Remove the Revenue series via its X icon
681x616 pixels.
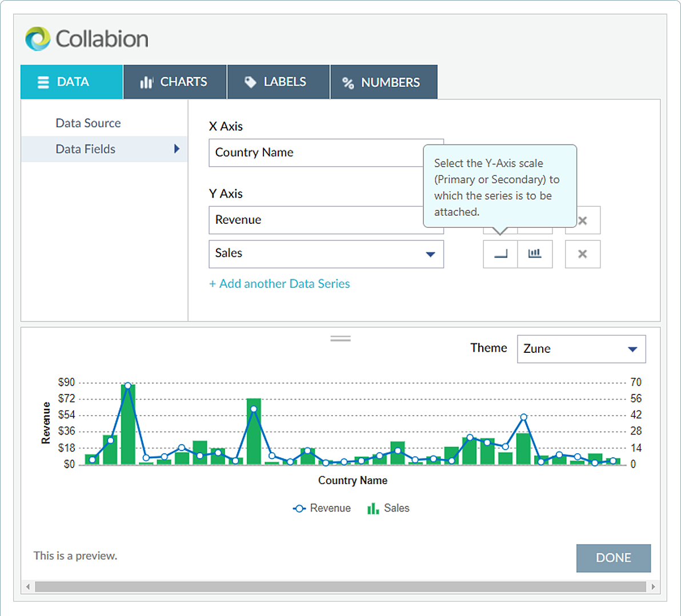(x=582, y=220)
